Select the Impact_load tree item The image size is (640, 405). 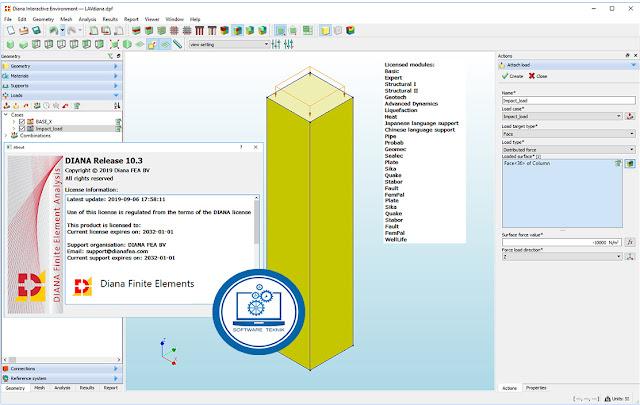pos(49,129)
